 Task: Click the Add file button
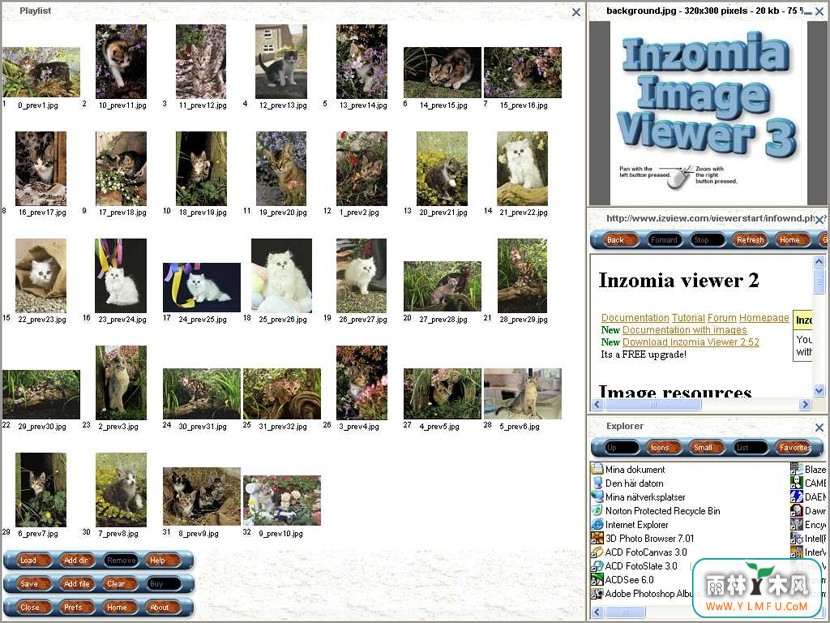coord(76,583)
